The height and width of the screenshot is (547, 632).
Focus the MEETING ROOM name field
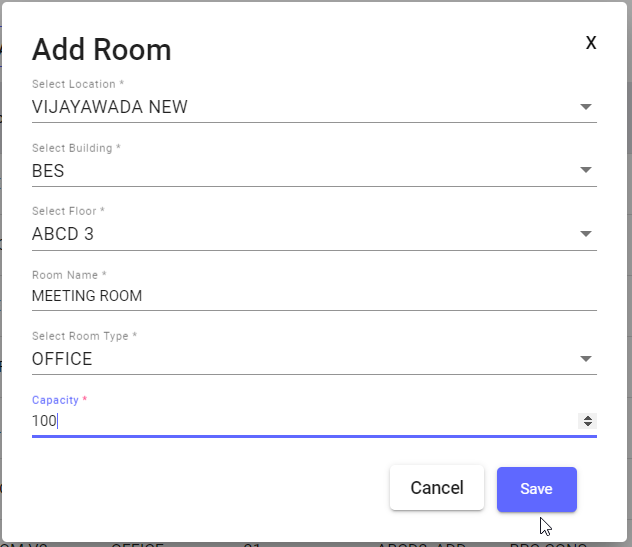click(300, 296)
